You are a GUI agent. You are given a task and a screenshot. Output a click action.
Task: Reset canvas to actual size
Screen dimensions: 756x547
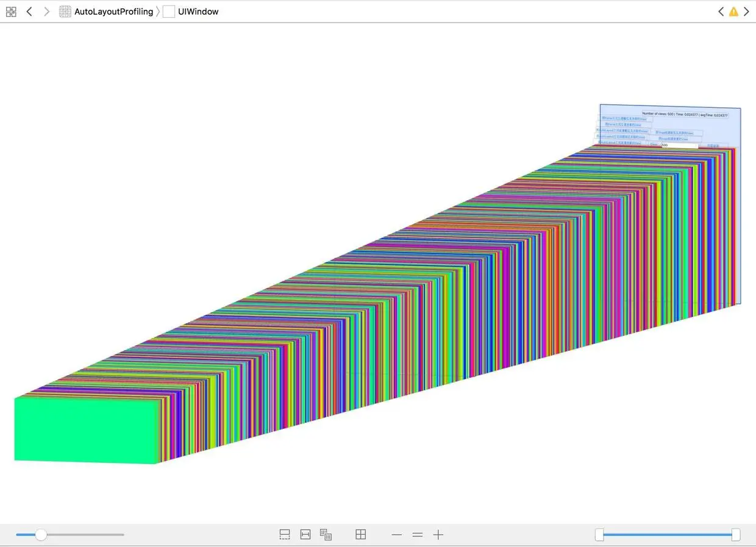point(418,535)
